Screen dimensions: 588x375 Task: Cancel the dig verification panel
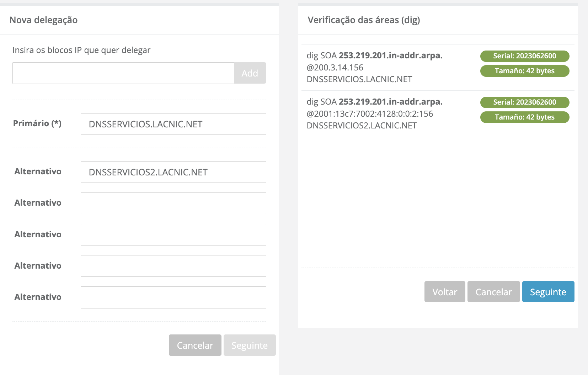click(493, 292)
